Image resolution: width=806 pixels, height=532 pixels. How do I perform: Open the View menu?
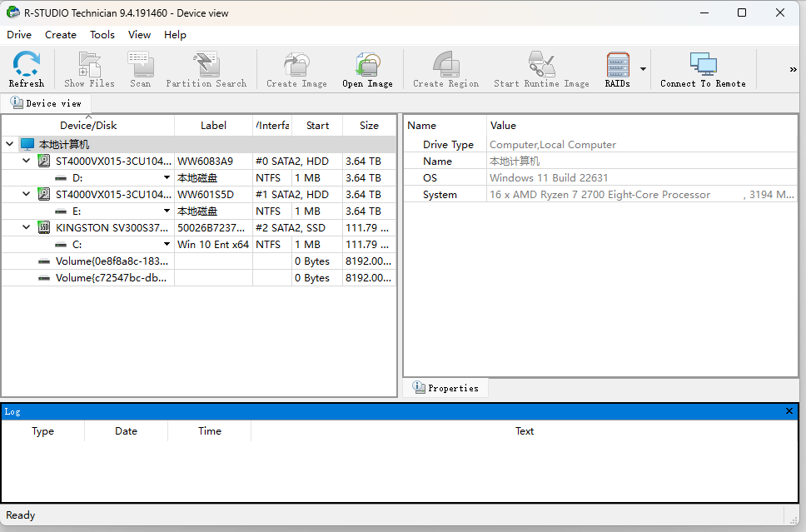coord(139,34)
